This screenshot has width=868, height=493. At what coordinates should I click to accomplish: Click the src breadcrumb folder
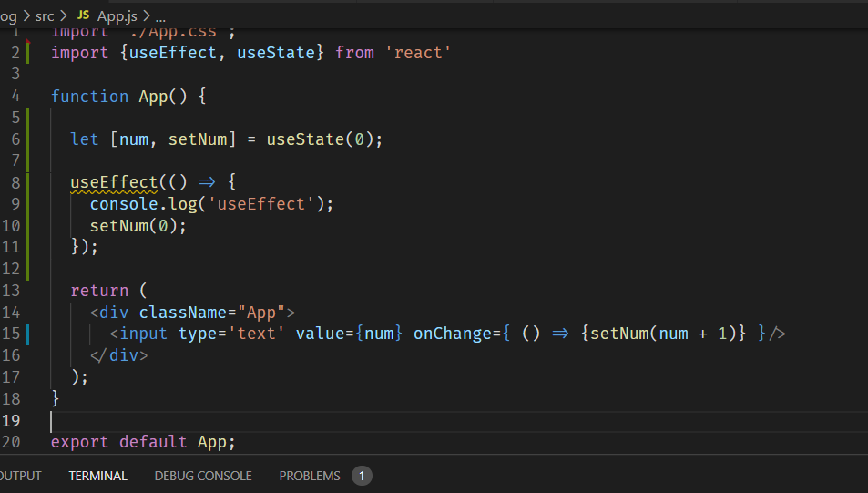45,16
